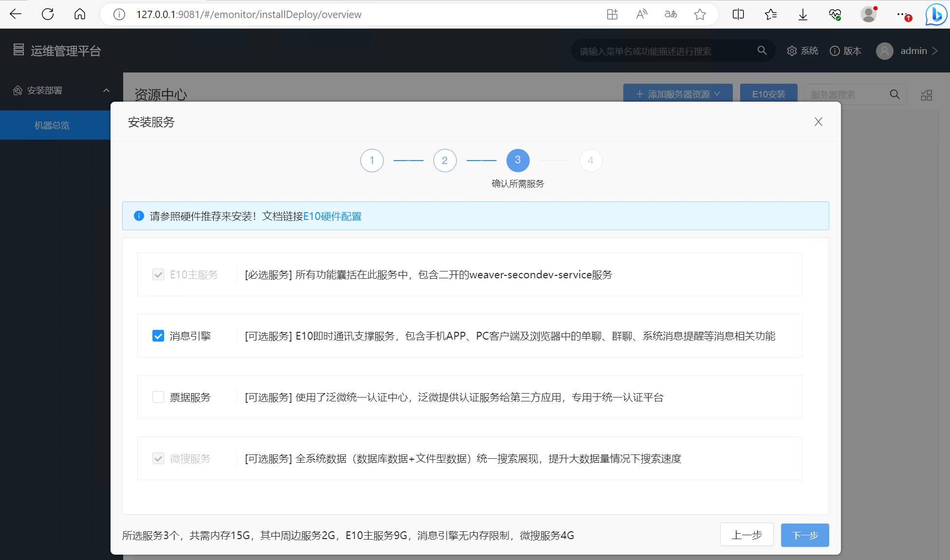Click the server search magnifier icon

[894, 94]
